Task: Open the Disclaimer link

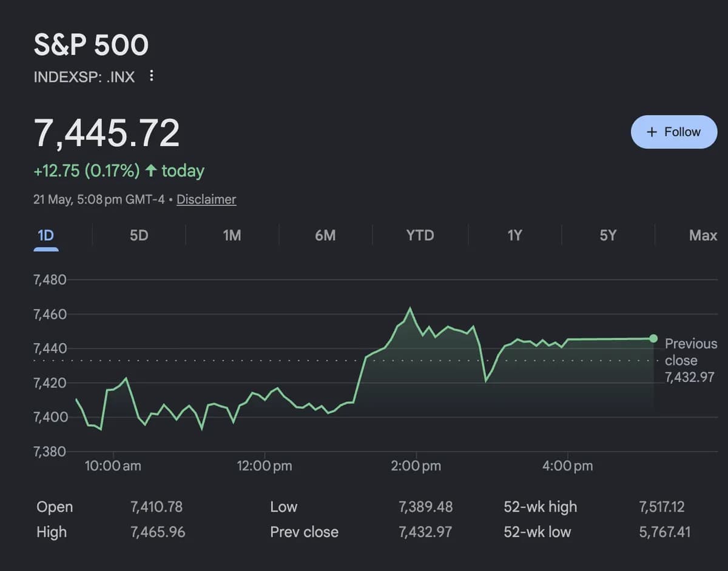Action: (206, 199)
